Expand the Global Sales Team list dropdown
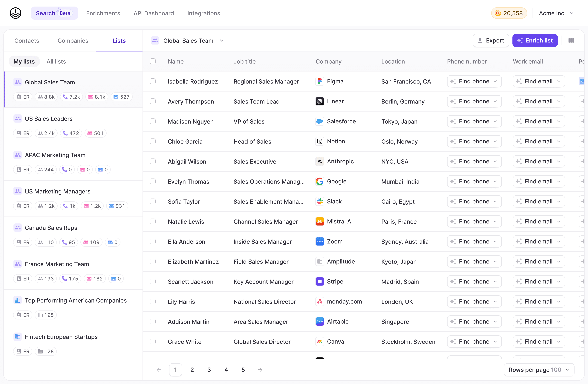Image resolution: width=588 pixels, height=384 pixels. tap(222, 41)
